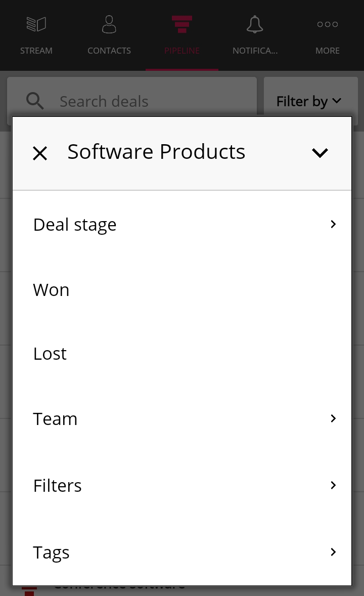This screenshot has width=364, height=596.
Task: Open the Contacts person icon
Action: pos(109,24)
